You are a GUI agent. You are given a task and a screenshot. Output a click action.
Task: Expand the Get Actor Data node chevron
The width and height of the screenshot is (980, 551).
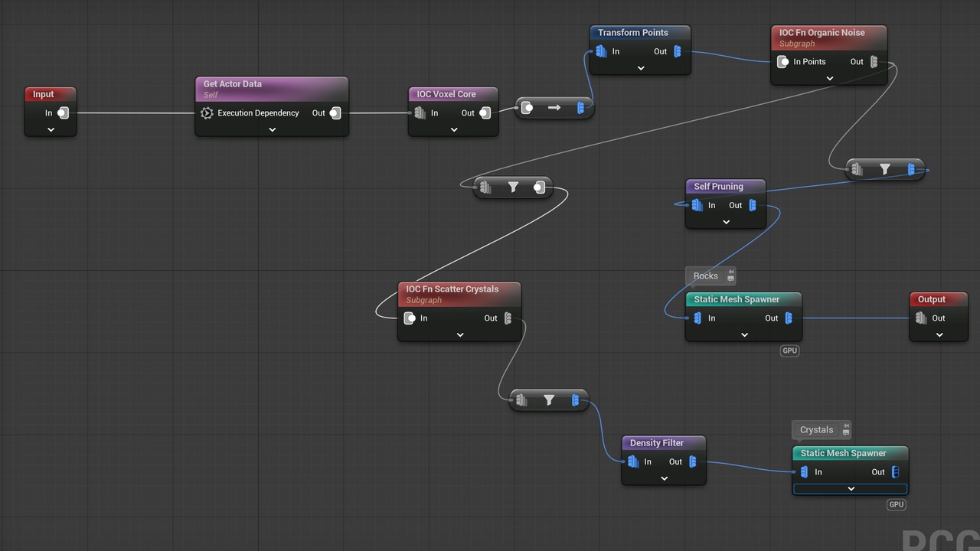pyautogui.click(x=272, y=130)
